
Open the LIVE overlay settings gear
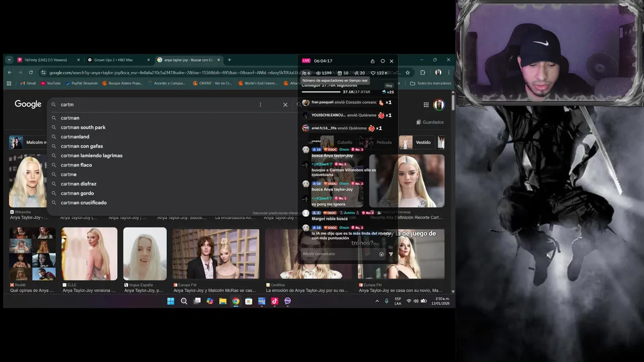click(382, 61)
